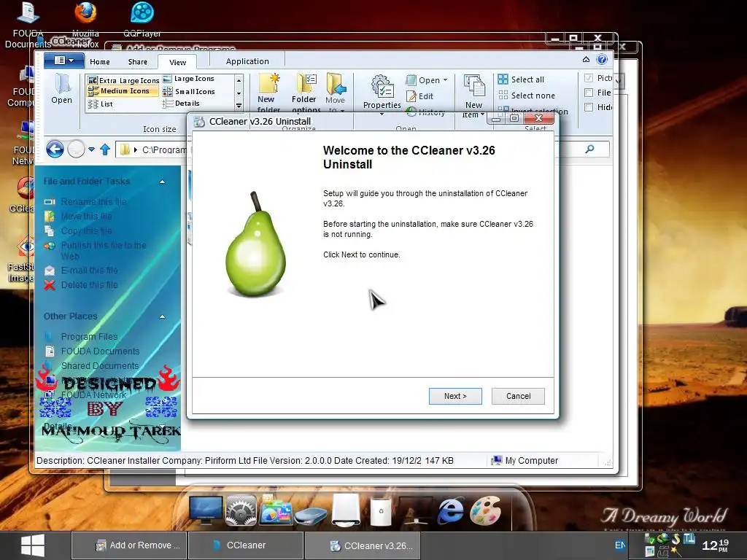Toggle the File checkbox in ribbon
The image size is (747, 560).
589,93
